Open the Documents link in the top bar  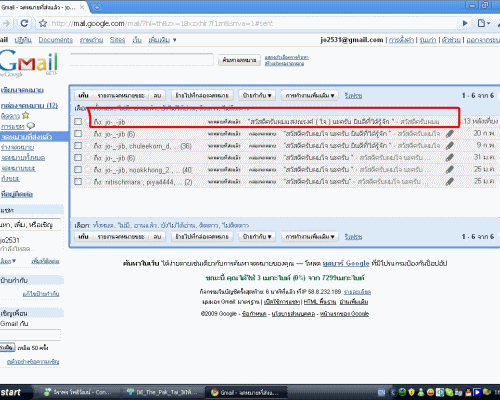[55, 40]
